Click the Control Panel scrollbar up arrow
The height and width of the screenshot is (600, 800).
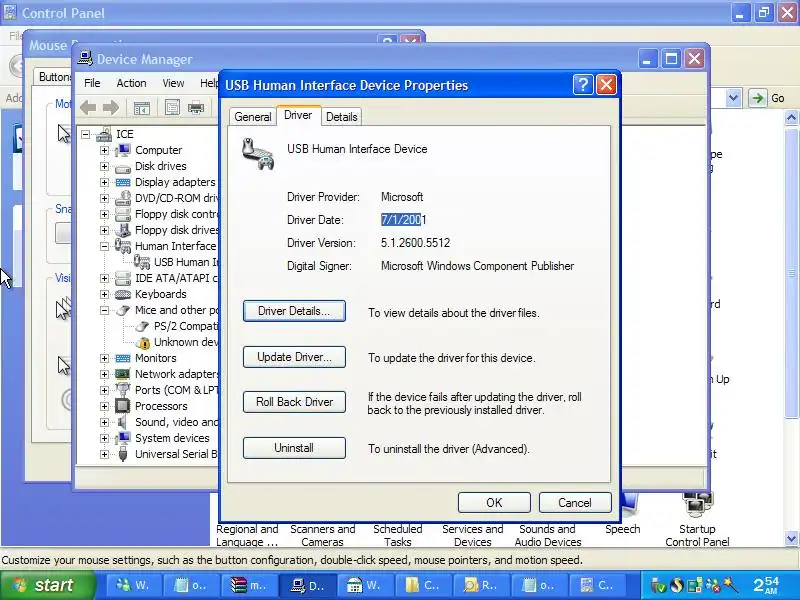[791, 118]
